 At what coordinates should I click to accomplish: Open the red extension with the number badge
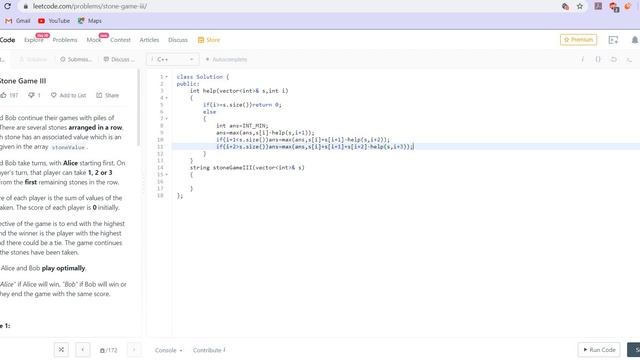pos(613,7)
